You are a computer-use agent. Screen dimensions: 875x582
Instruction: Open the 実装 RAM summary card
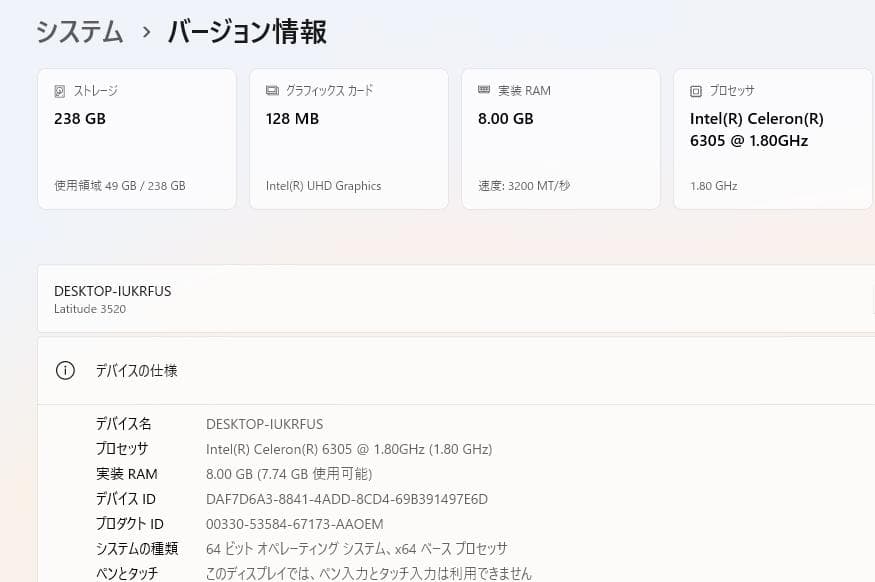(560, 138)
